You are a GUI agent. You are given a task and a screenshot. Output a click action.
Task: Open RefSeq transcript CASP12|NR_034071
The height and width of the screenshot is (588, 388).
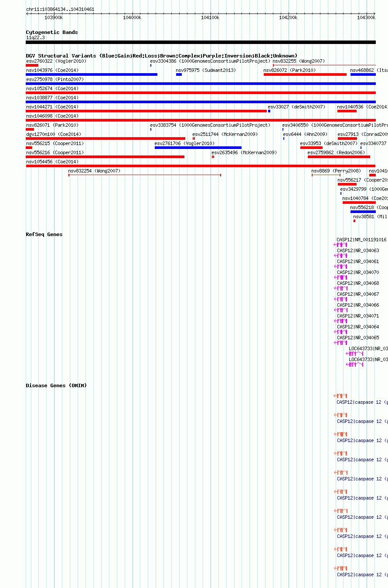click(x=358, y=316)
